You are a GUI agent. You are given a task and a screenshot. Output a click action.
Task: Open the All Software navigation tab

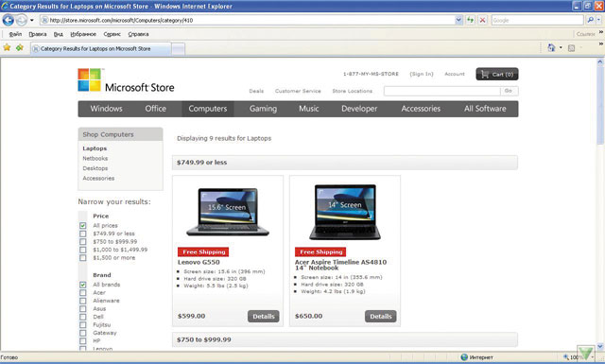click(x=485, y=109)
